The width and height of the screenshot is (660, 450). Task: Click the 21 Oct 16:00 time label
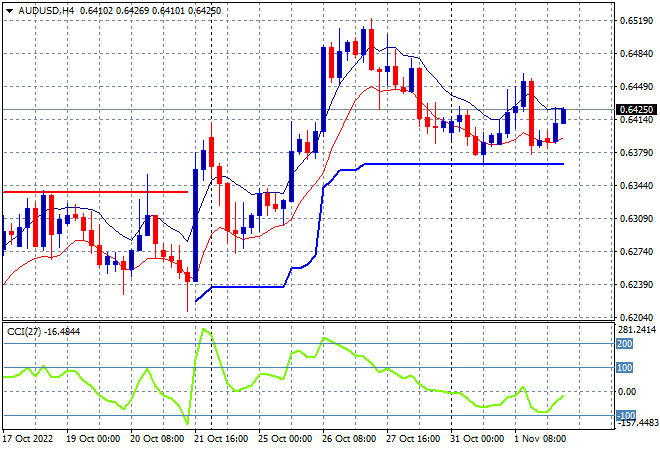[x=221, y=439]
